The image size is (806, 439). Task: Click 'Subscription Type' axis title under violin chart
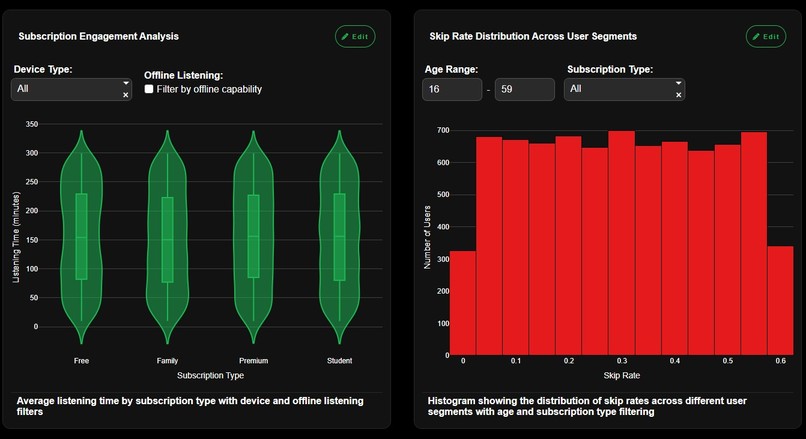[210, 376]
